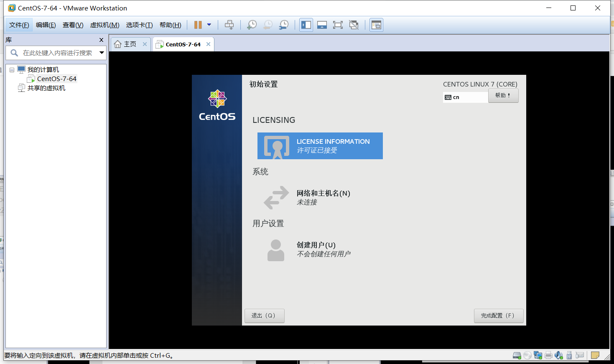This screenshot has width=614, height=364.
Task: Open the power options dropdown arrow
Action: [x=209, y=25]
